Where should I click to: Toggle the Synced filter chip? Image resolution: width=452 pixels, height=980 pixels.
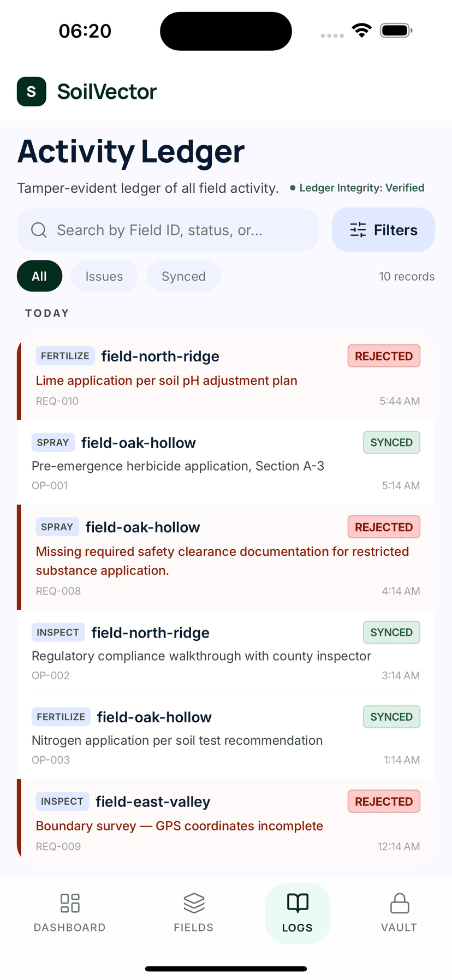click(183, 276)
